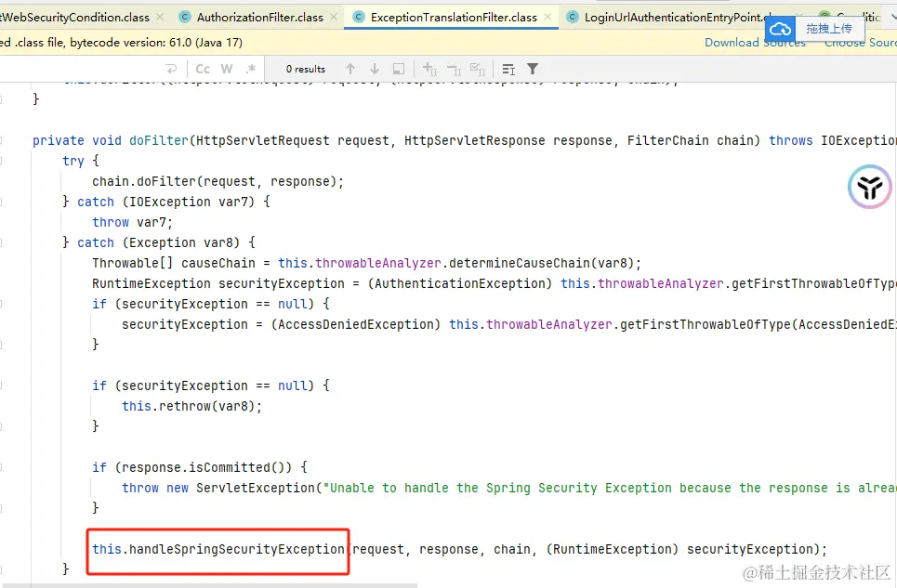This screenshot has height=588, width=897.
Task: Open the search filter funnel icon
Action: coord(533,69)
